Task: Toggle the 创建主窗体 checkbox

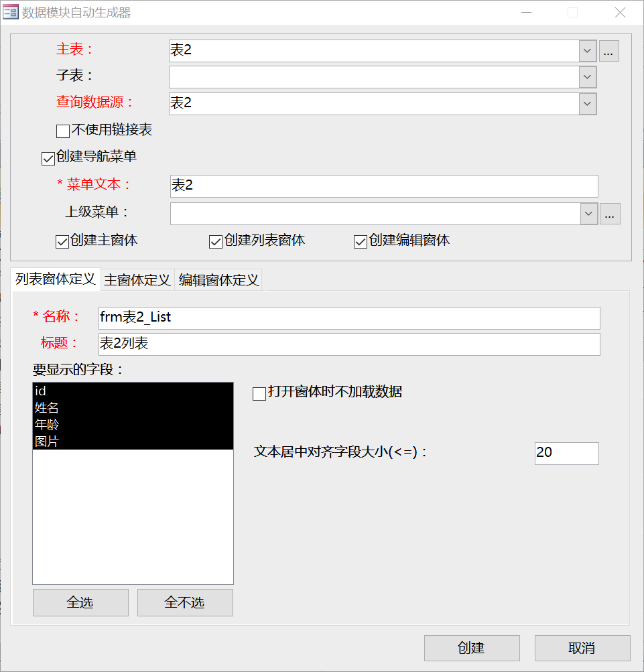Action: [62, 242]
